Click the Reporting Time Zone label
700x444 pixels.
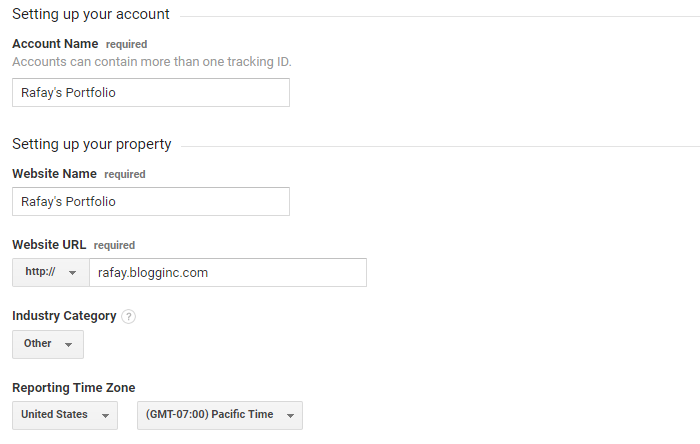(74, 387)
